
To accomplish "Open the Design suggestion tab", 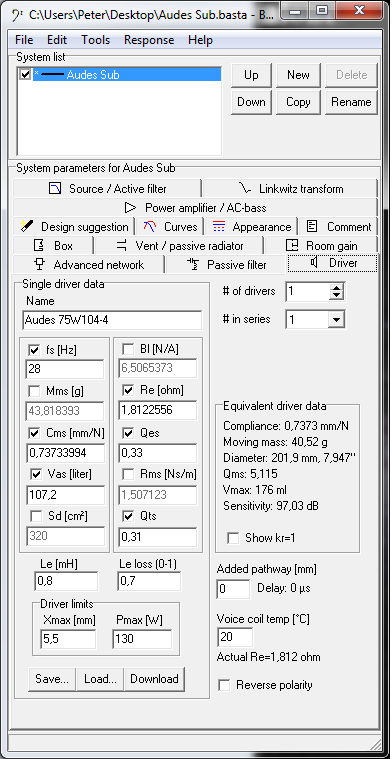I will pyautogui.click(x=74, y=227).
